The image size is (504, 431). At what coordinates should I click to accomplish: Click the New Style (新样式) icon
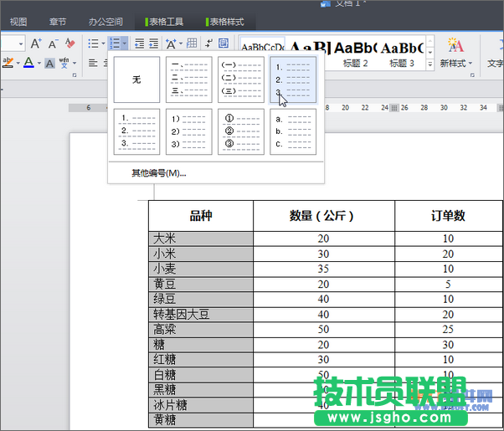pyautogui.click(x=455, y=45)
